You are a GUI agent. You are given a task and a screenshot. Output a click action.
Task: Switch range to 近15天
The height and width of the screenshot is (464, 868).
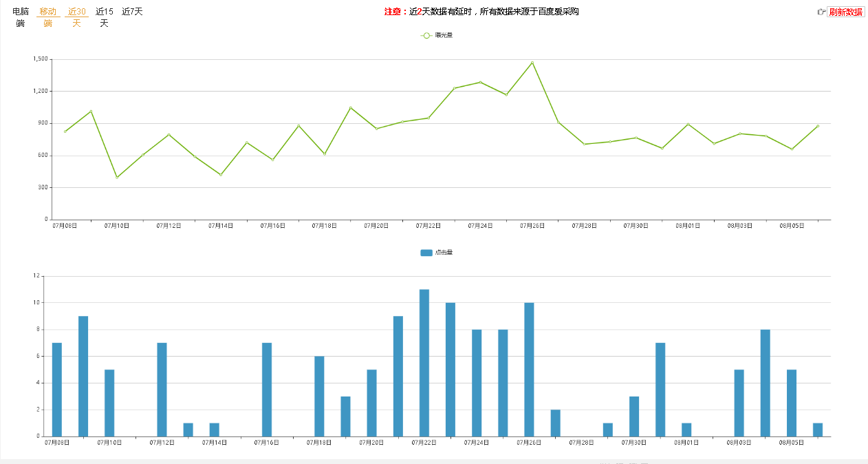click(104, 17)
